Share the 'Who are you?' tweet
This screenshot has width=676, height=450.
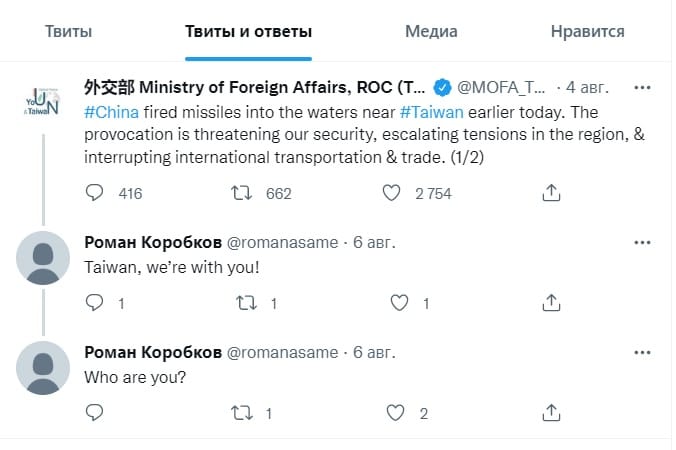(551, 412)
